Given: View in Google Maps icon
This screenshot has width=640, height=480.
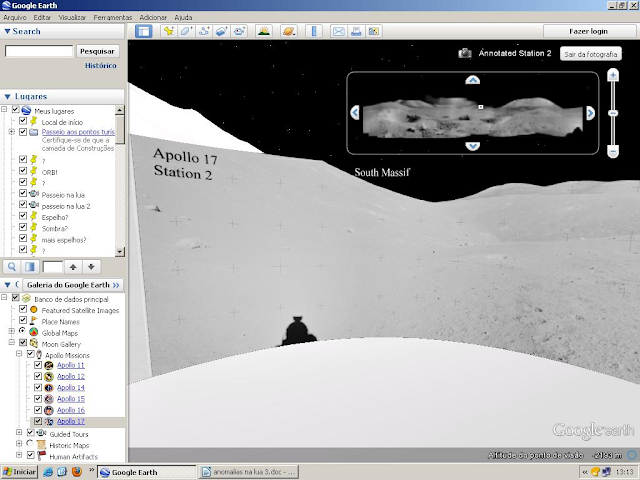Looking at the screenshot, I should (373, 31).
